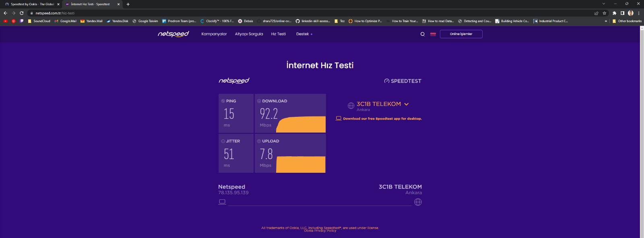Viewport: 644px width, 238px height.
Task: Click the address bar URL field
Action: (310, 13)
